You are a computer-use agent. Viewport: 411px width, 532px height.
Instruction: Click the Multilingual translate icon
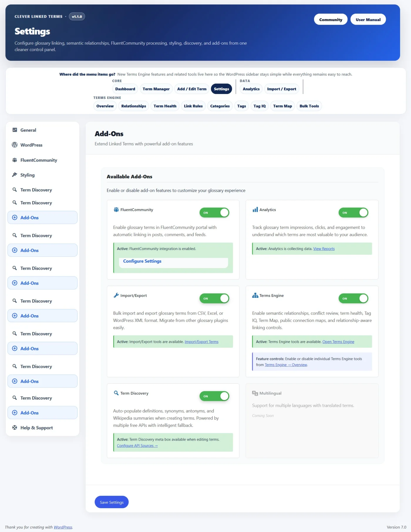pos(255,393)
